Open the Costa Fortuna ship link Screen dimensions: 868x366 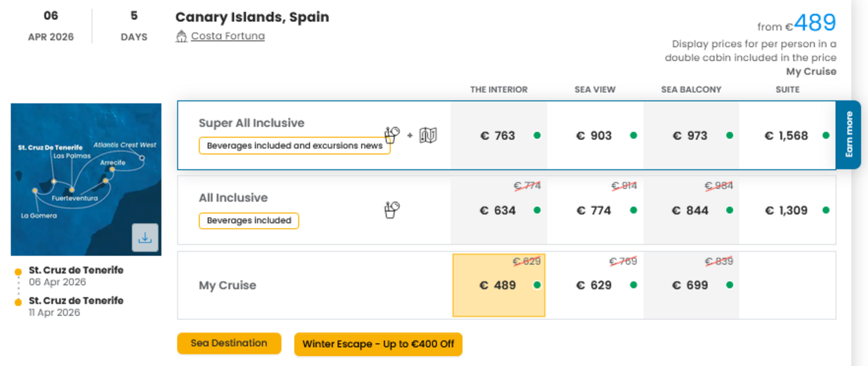[x=228, y=36]
